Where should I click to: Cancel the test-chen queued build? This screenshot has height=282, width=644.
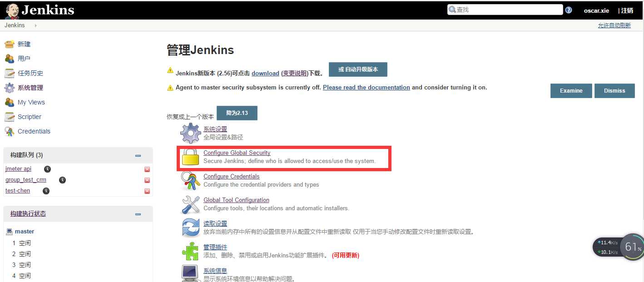coord(147,191)
